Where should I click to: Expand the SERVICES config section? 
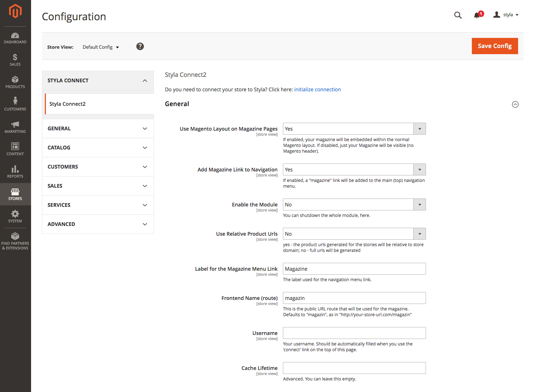98,205
